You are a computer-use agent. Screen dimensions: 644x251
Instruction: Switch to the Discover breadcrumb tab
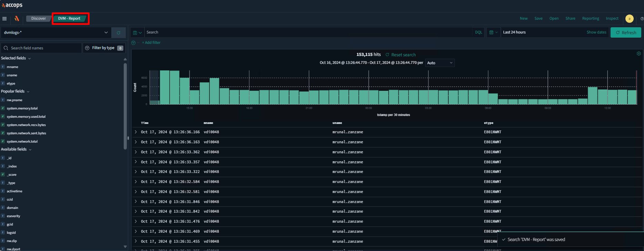click(38, 19)
